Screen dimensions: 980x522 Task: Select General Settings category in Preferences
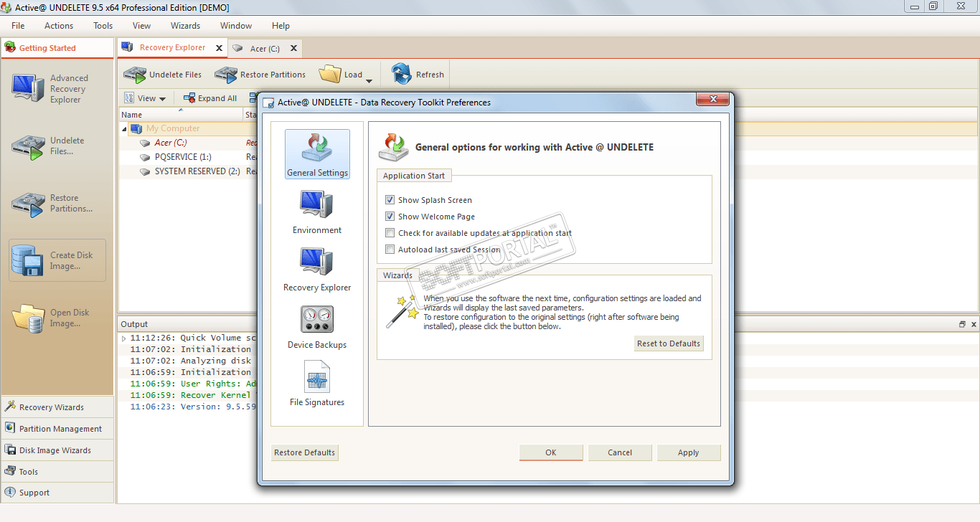pyautogui.click(x=317, y=154)
